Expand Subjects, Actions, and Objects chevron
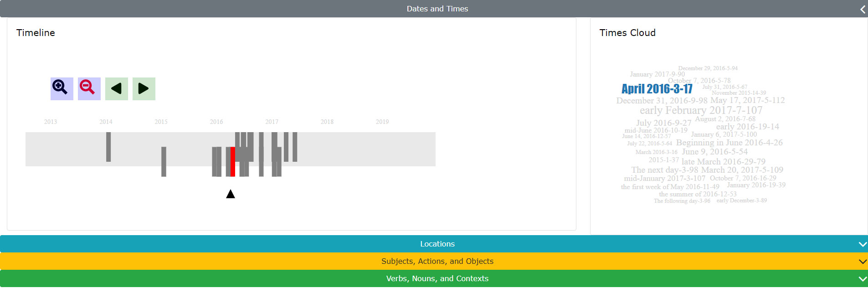868x293 pixels. click(862, 262)
